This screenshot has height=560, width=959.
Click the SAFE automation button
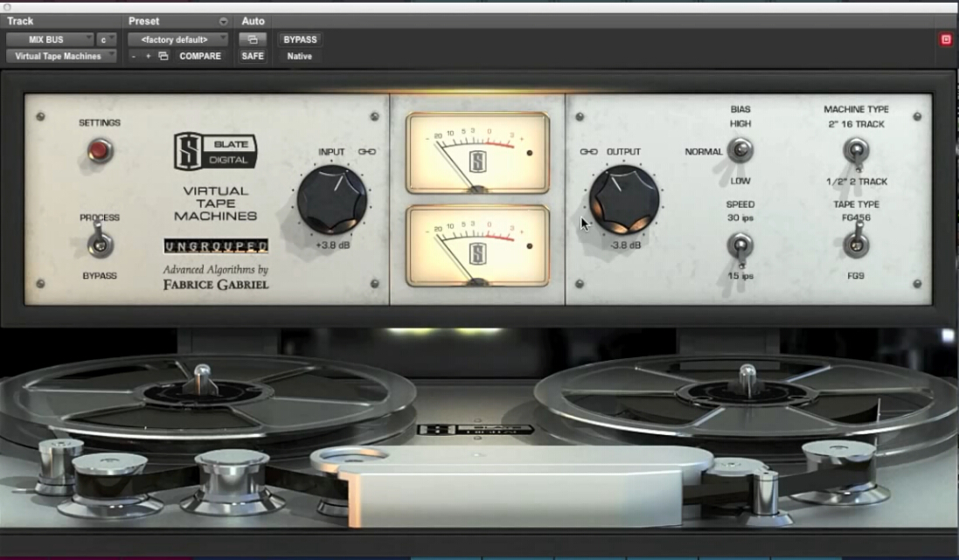[x=253, y=56]
